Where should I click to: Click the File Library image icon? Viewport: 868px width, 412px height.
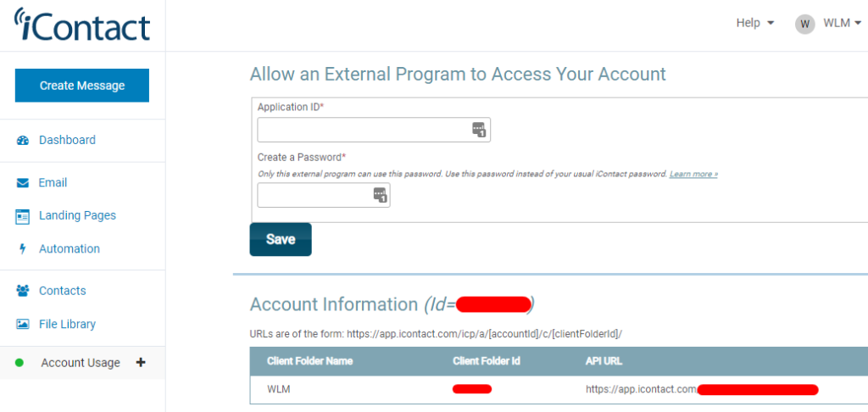point(23,325)
